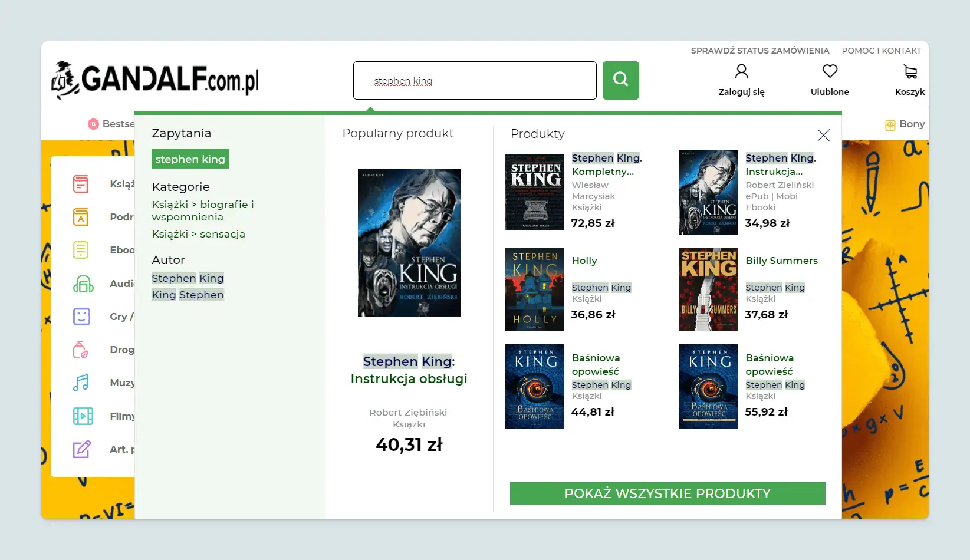This screenshot has height=560, width=970.
Task: Open the Holly product title
Action: 584,261
